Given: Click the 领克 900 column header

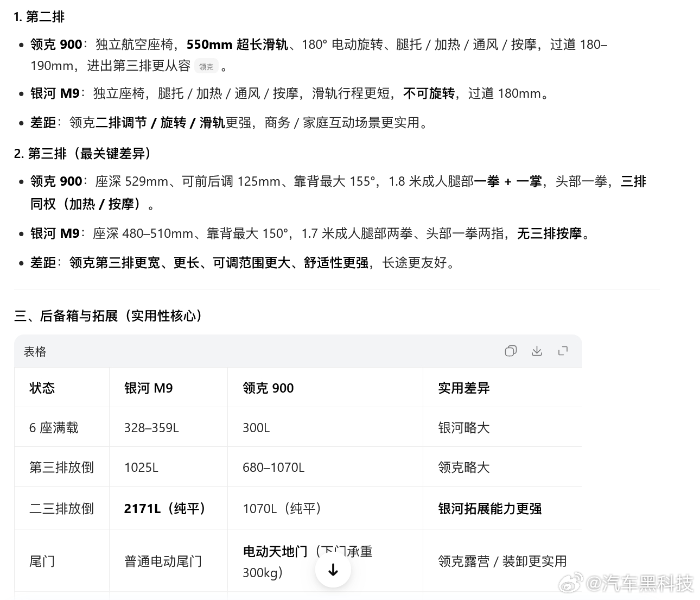Looking at the screenshot, I should tap(268, 388).
